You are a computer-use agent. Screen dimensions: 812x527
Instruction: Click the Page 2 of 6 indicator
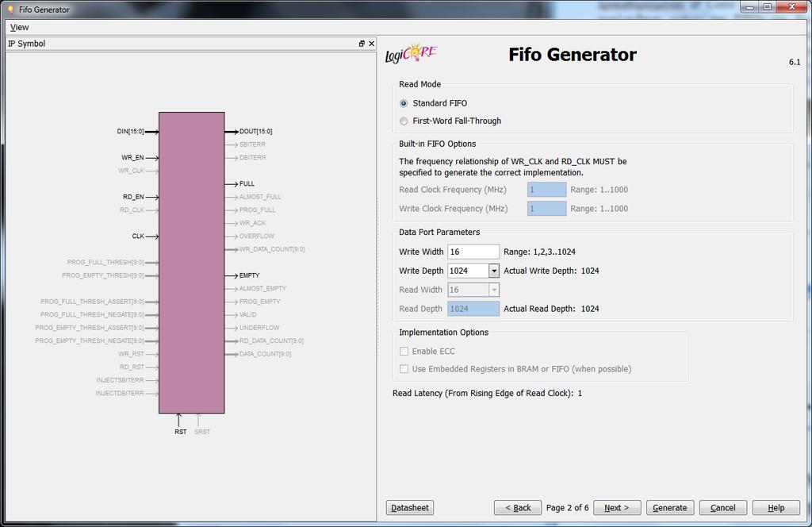567,508
